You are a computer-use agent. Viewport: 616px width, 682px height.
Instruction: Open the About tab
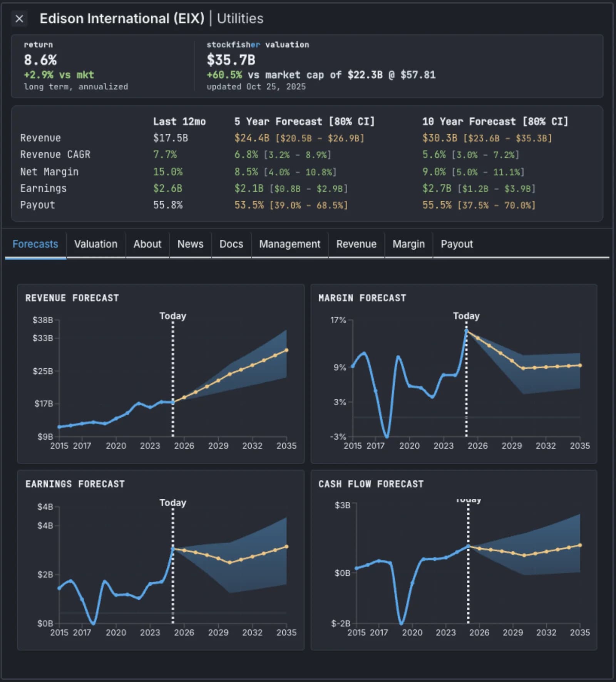pos(147,244)
